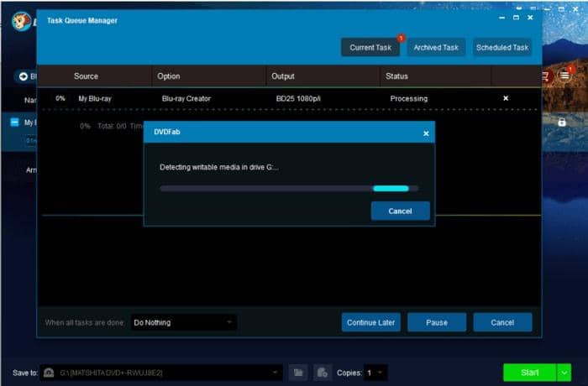Minimize the Task Queue Manager window

click(501, 18)
